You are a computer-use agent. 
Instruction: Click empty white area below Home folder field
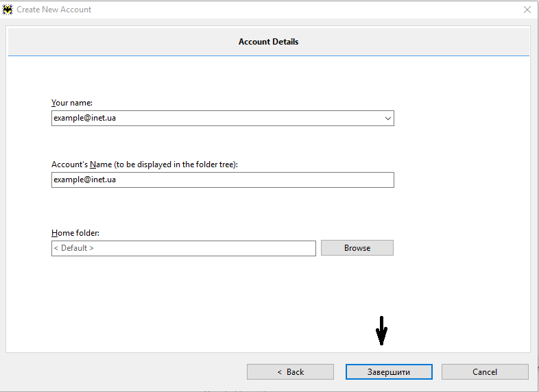pyautogui.click(x=206, y=302)
